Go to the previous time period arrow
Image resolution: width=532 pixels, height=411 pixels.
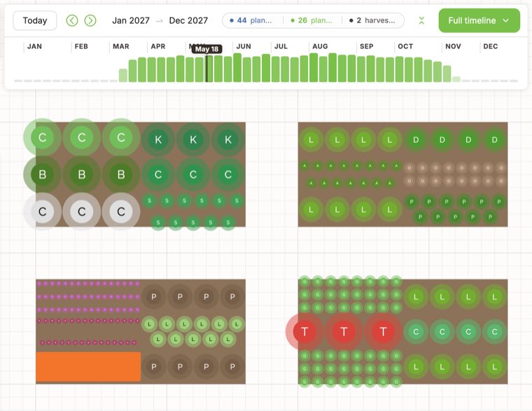click(x=72, y=20)
